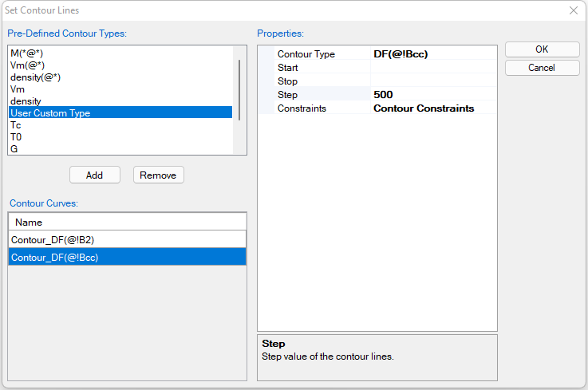The image size is (588, 390).
Task: Select Contour_DF(@!Bcc) curve row
Action: [x=55, y=257]
